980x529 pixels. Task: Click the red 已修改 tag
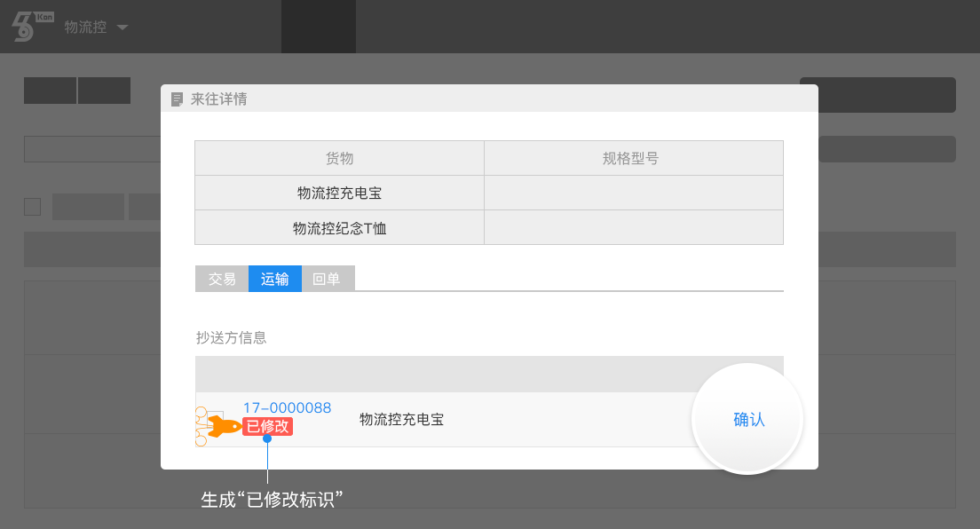(267, 426)
